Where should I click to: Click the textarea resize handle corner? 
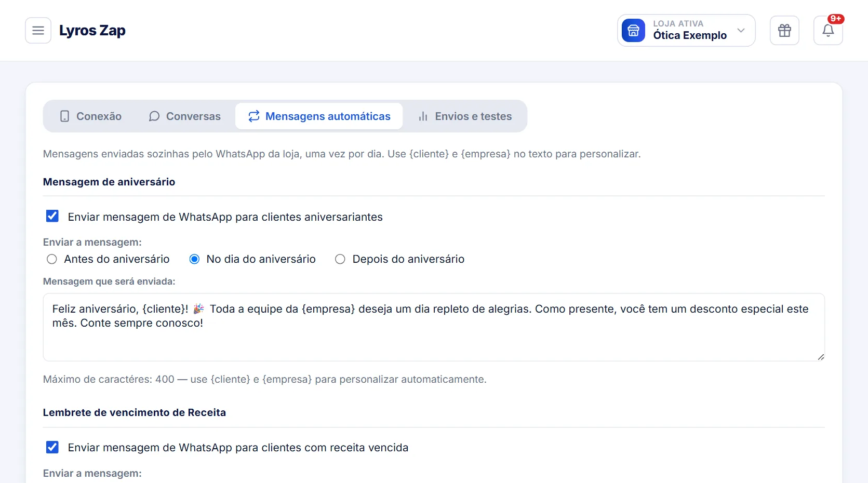pyautogui.click(x=821, y=357)
